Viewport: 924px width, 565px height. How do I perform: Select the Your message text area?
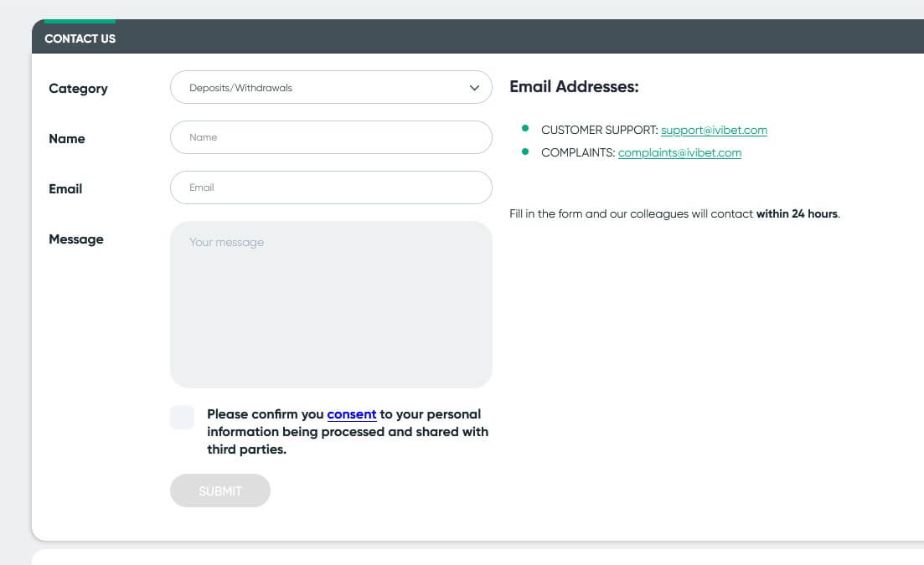tap(331, 305)
